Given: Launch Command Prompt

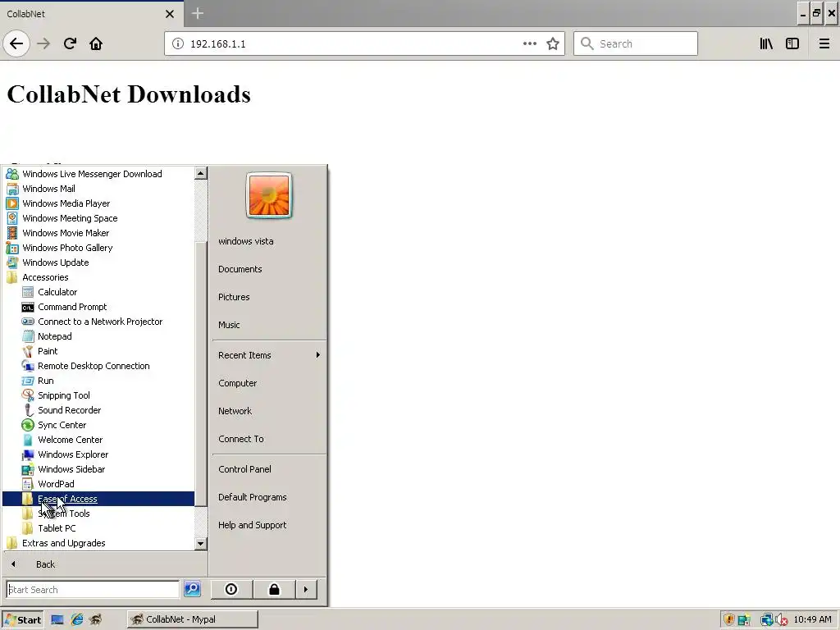Looking at the screenshot, I should tap(98, 307).
